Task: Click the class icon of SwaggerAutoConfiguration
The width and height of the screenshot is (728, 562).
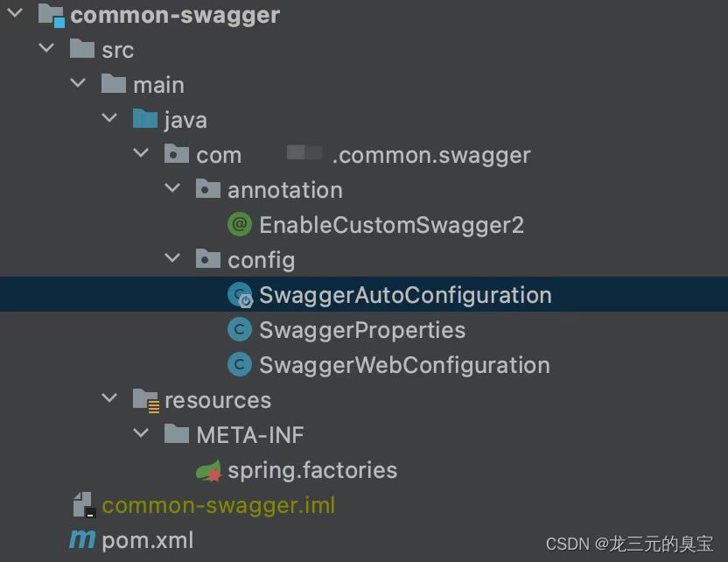Action: tap(241, 295)
